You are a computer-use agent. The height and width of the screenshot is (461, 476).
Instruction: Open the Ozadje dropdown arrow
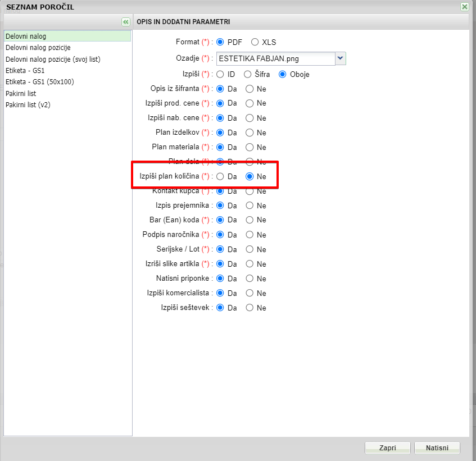pos(340,58)
